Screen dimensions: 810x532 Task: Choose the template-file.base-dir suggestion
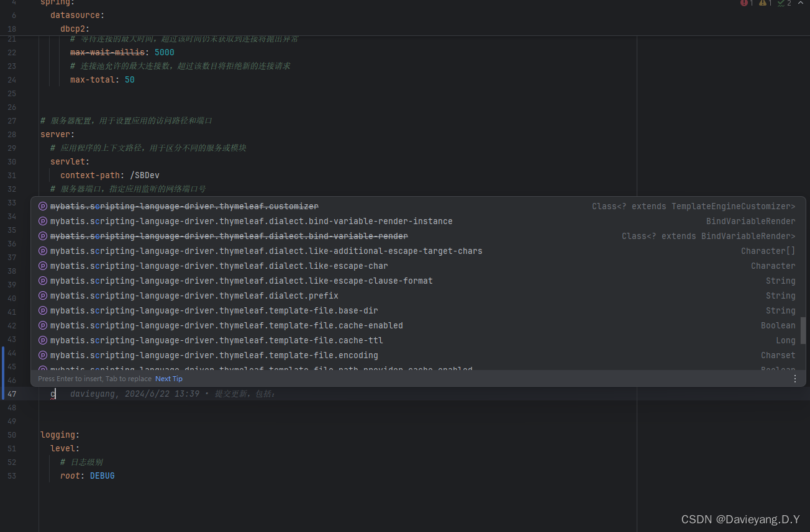coord(418,310)
